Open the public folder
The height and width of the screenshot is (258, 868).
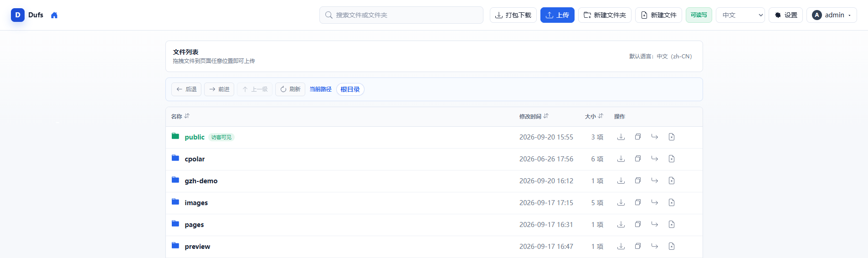195,137
